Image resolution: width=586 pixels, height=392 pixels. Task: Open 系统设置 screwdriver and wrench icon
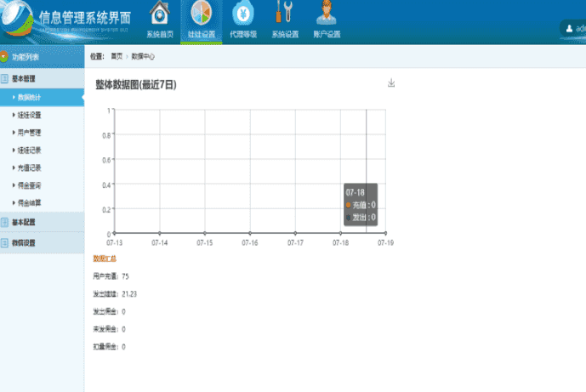pos(284,13)
